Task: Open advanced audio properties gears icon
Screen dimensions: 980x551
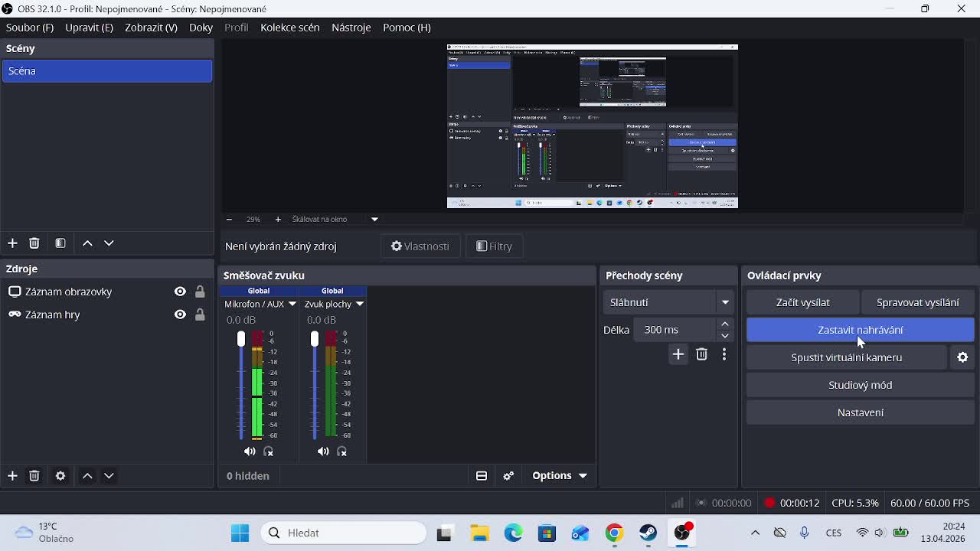Action: coord(508,476)
